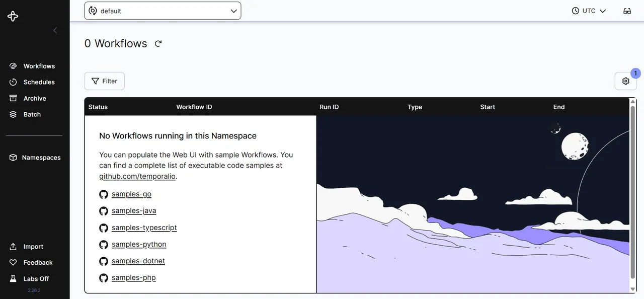Viewport: 644px width, 299px height.
Task: Click the notification badge showing 1
Action: (635, 73)
